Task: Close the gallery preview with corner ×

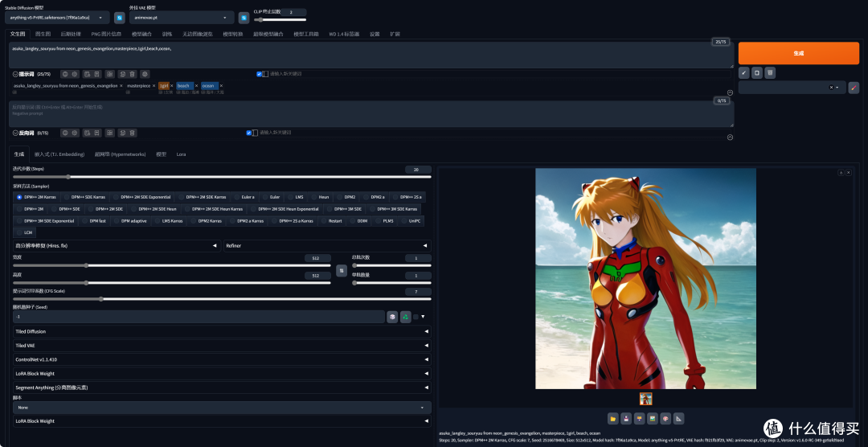Action: coord(849,173)
